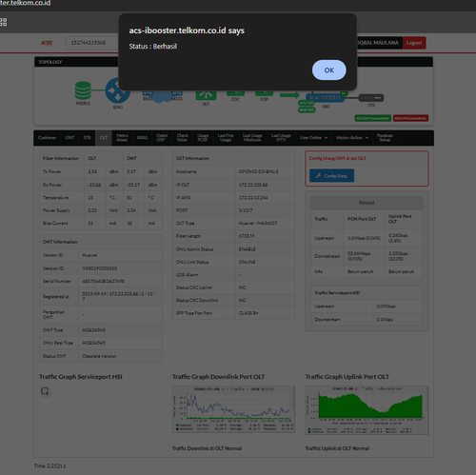Click the ACS STB Connectivity red badge

tap(410, 118)
